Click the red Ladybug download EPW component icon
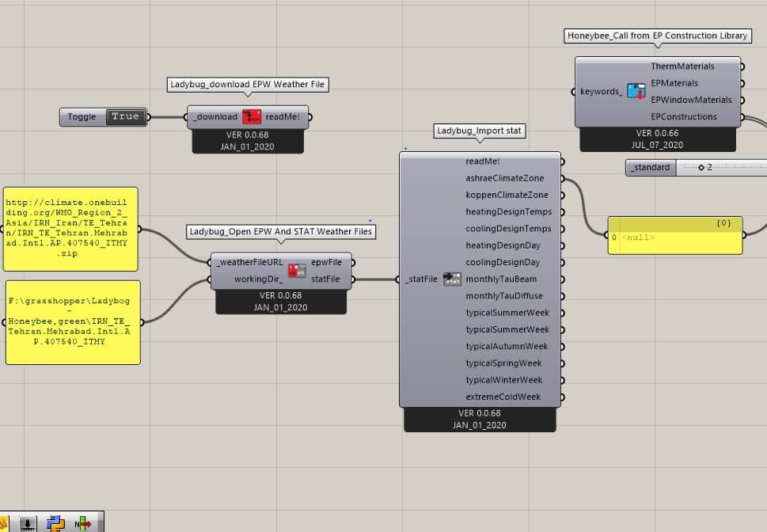 (252, 116)
